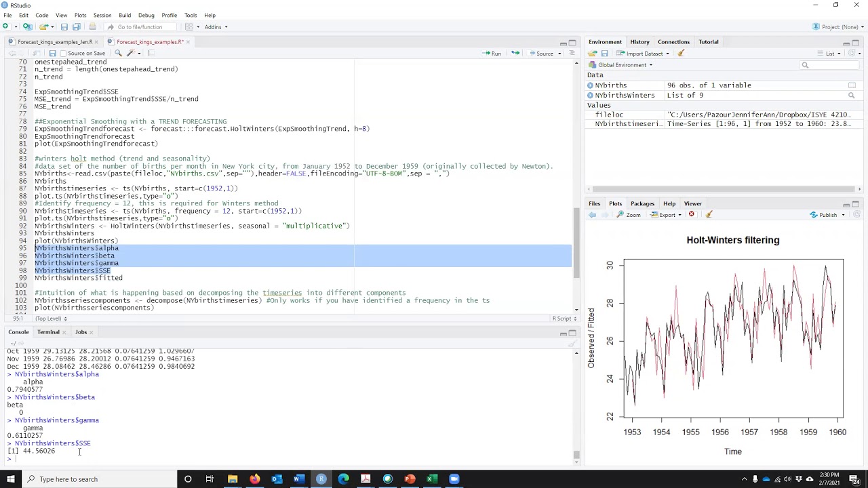The image size is (868, 488).
Task: Inspect NYbirthsWinters with the magnifier icon
Action: pyautogui.click(x=852, y=96)
